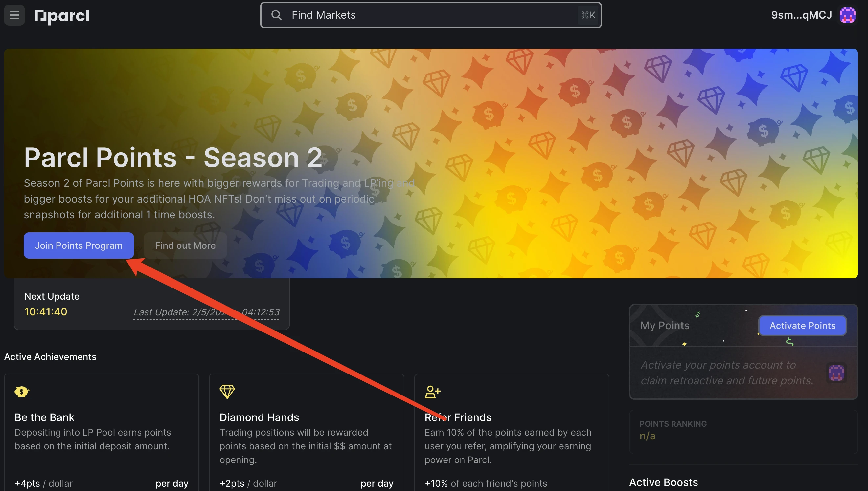Image resolution: width=868 pixels, height=491 pixels.
Task: Click the Activate Points button
Action: pos(802,325)
